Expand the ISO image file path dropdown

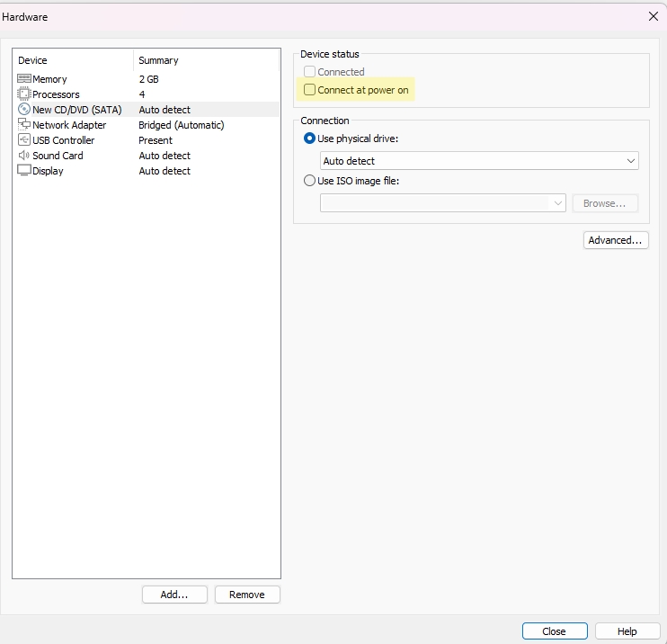(x=557, y=203)
